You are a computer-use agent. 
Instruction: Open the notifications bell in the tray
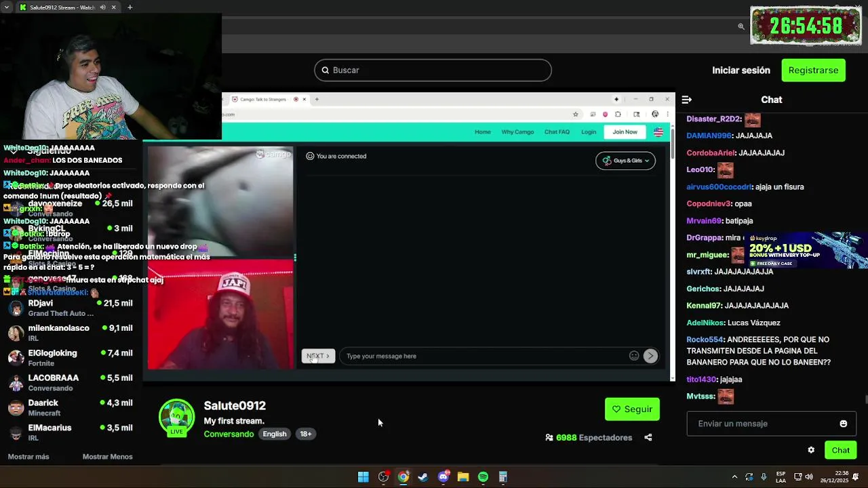856,477
